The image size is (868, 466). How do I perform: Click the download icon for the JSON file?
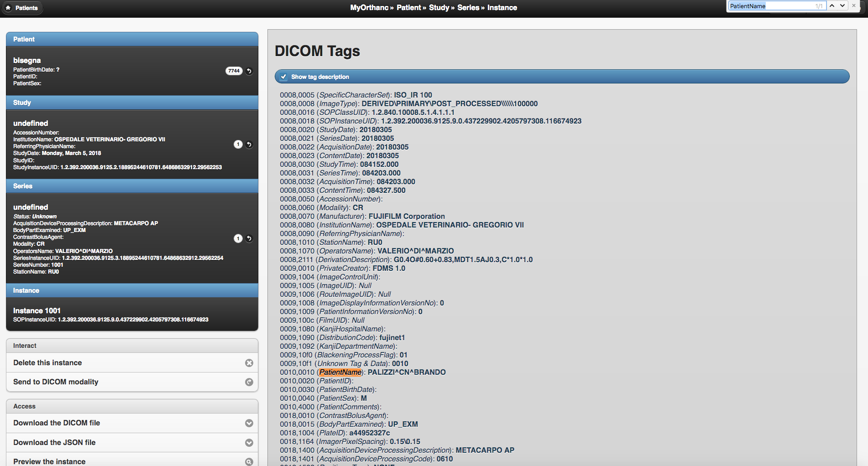click(249, 442)
